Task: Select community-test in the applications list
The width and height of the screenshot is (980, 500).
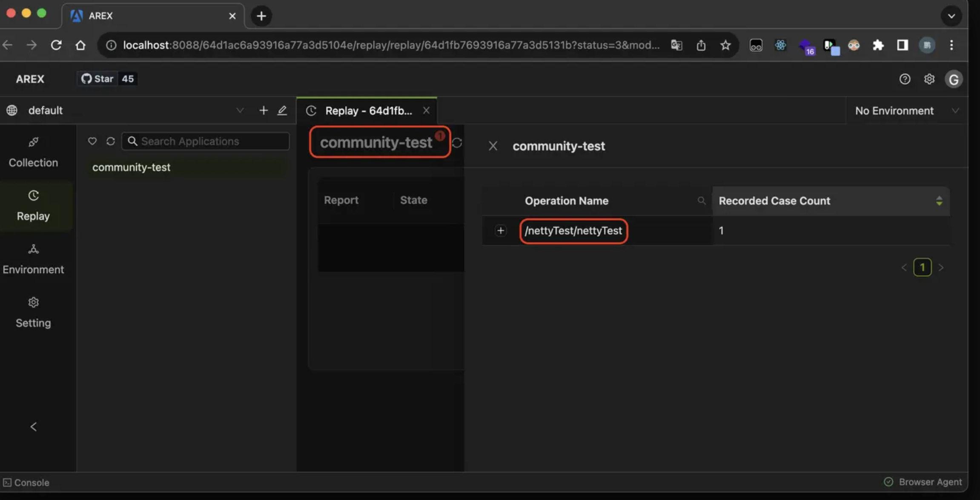Action: click(x=186, y=167)
